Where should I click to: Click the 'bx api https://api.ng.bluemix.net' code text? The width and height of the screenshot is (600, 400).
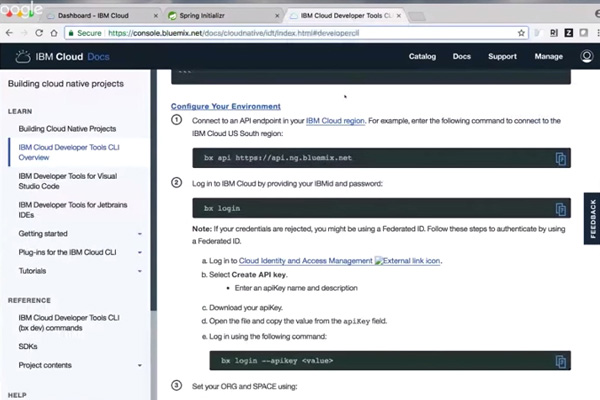[x=278, y=158]
